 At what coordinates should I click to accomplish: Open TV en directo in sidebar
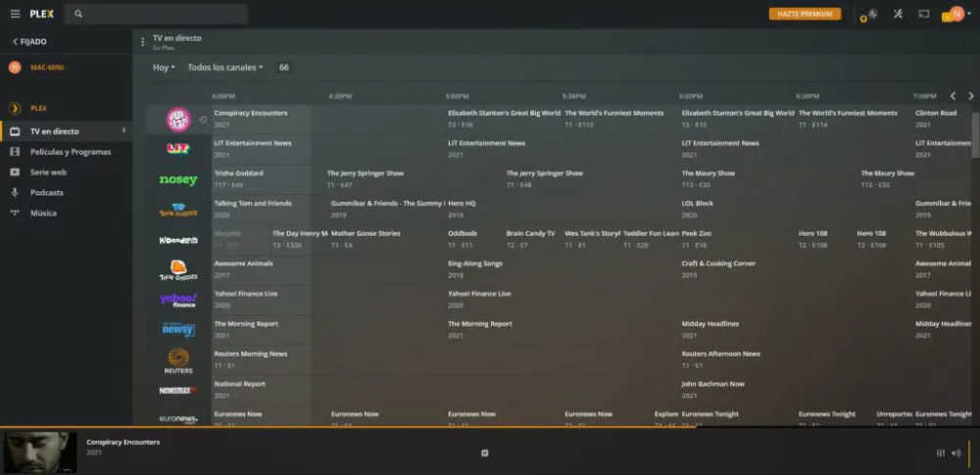tap(66, 131)
